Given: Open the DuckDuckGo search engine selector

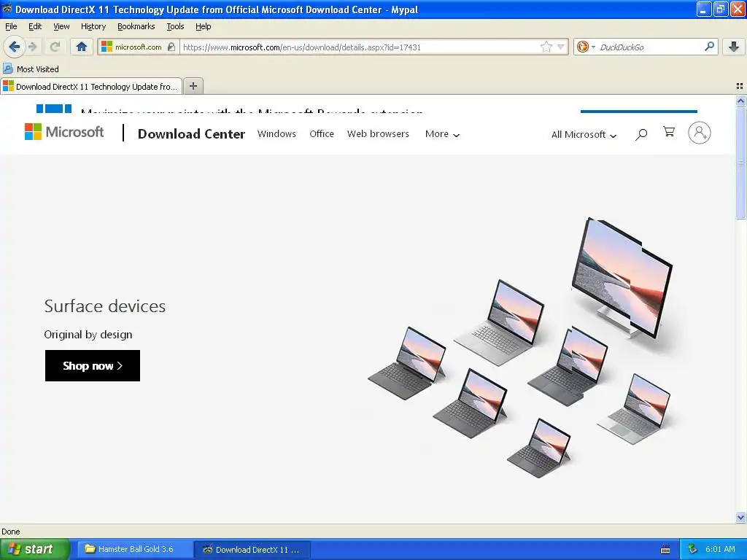Looking at the screenshot, I should click(586, 47).
